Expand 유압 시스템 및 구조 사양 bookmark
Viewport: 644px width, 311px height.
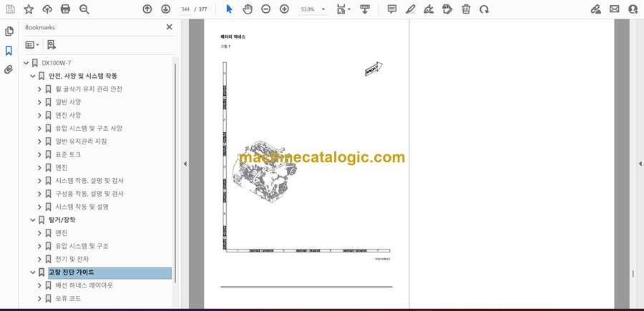pos(39,129)
